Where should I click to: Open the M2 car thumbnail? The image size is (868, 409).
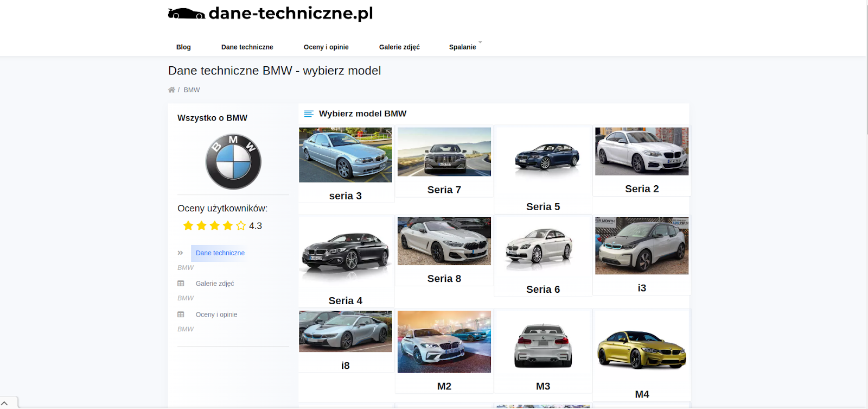point(444,342)
